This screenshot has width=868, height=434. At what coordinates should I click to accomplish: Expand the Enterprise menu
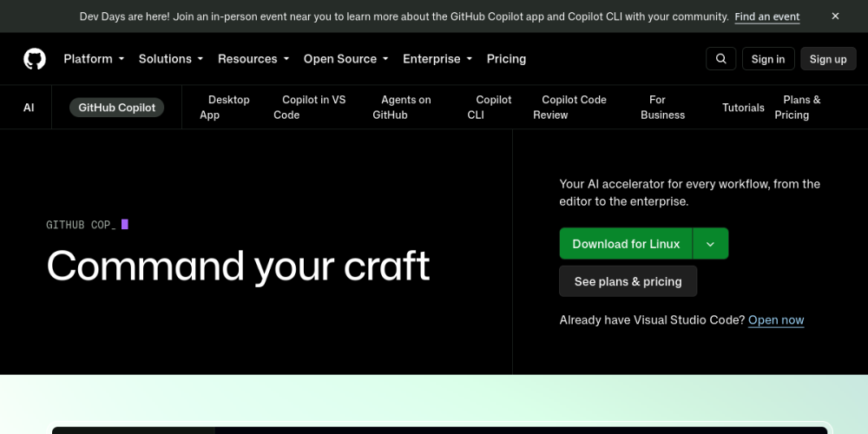click(437, 59)
